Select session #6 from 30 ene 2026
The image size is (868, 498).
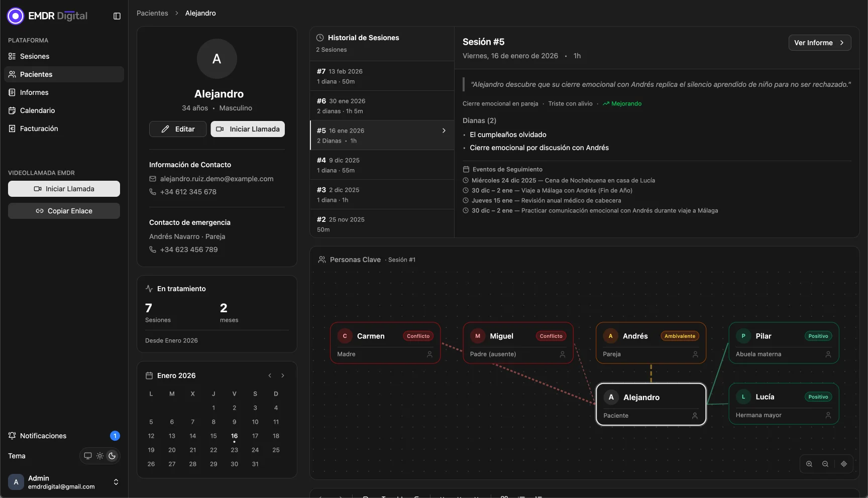382,105
